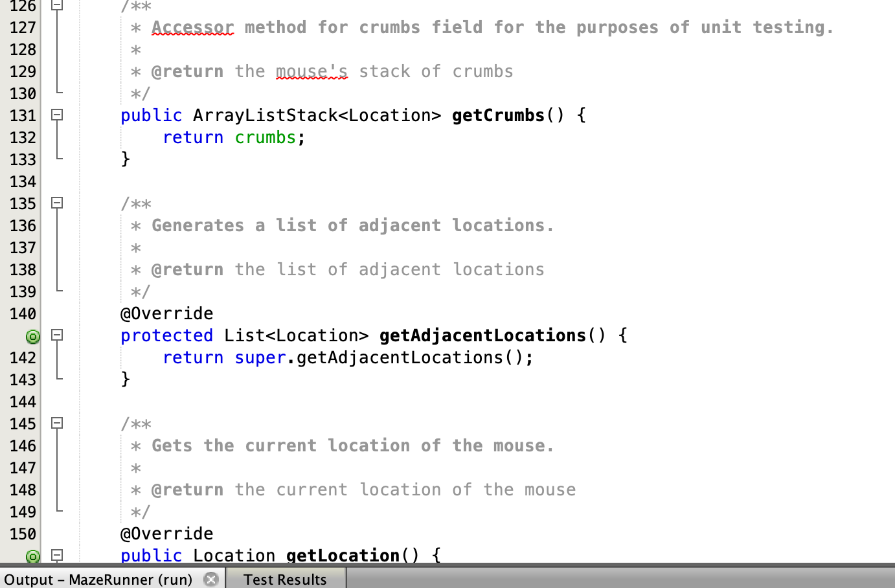Collapse the Javadoc fold at line 145
The height and width of the screenshot is (588, 895).
click(57, 423)
